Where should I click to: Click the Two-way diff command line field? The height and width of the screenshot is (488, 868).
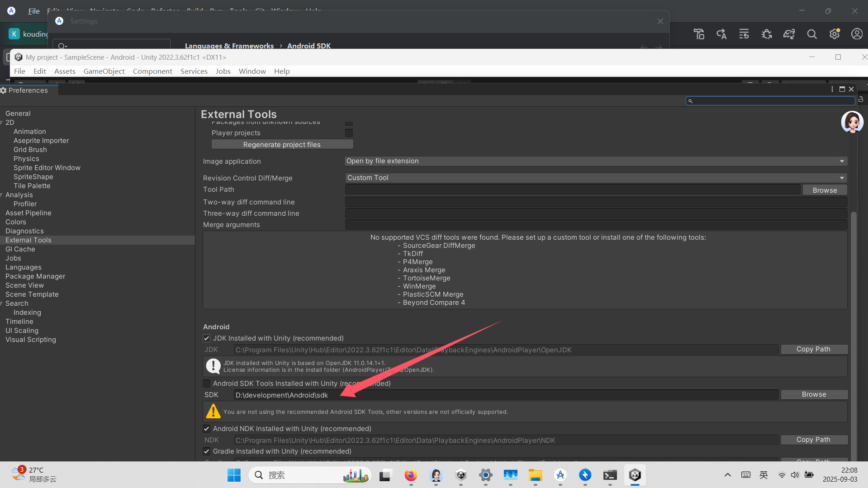pyautogui.click(x=596, y=202)
